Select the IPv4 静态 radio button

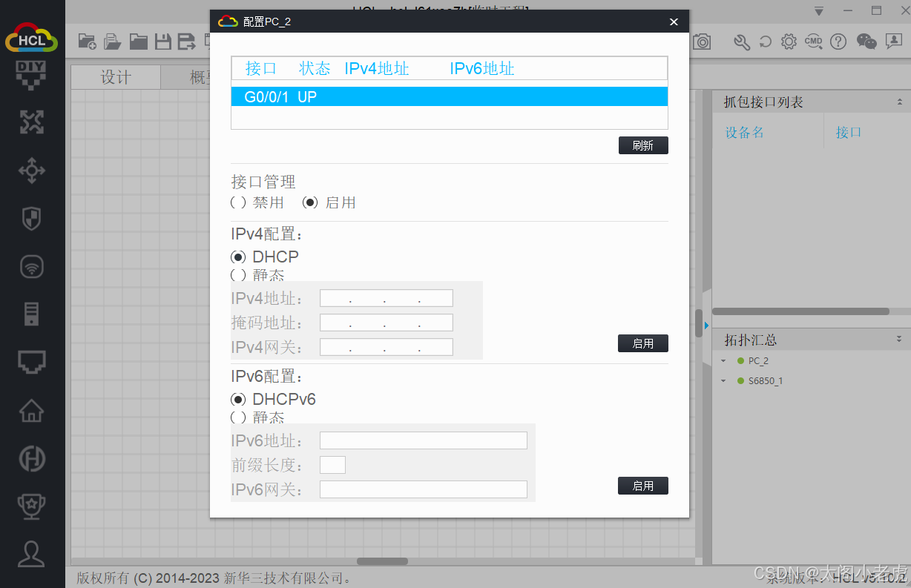tap(238, 274)
